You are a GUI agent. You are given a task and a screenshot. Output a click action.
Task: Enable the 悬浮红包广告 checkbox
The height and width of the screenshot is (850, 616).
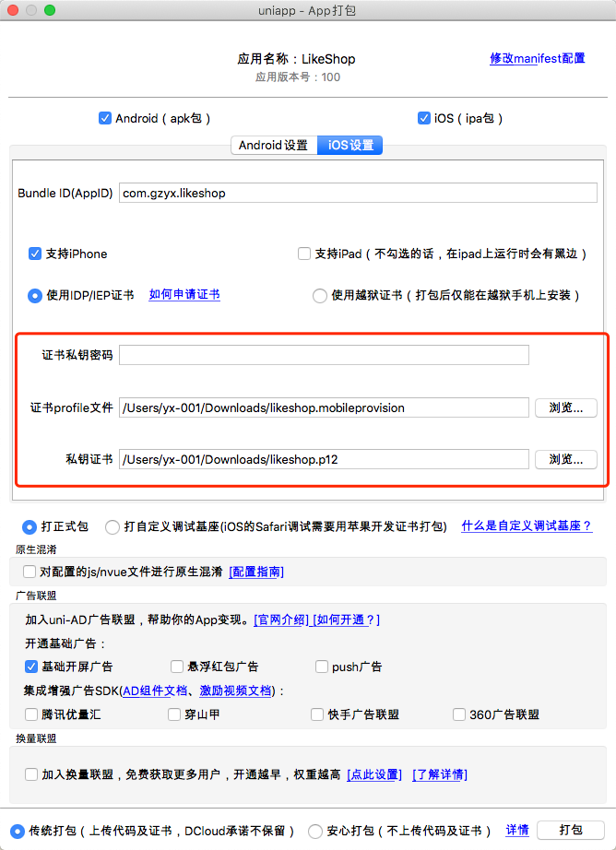click(177, 667)
